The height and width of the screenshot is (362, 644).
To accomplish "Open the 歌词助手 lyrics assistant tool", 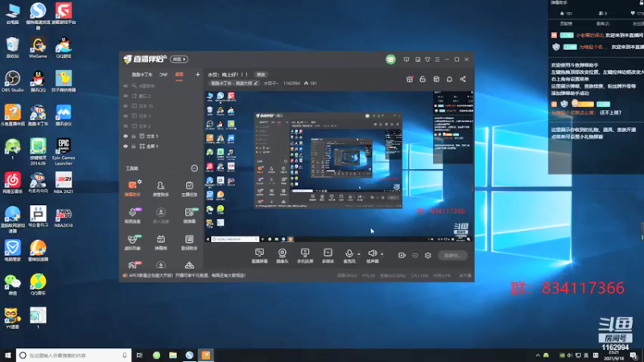I will tap(189, 242).
